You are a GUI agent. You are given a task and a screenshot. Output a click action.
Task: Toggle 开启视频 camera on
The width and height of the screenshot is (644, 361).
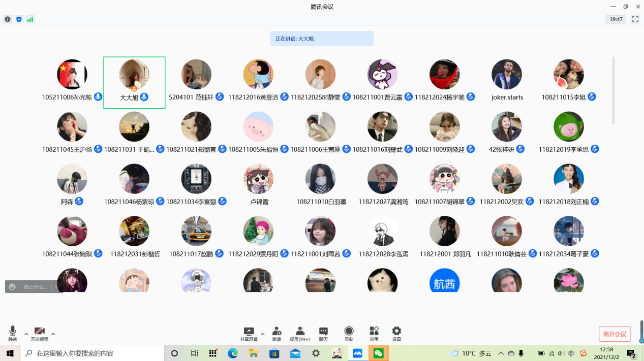40,333
